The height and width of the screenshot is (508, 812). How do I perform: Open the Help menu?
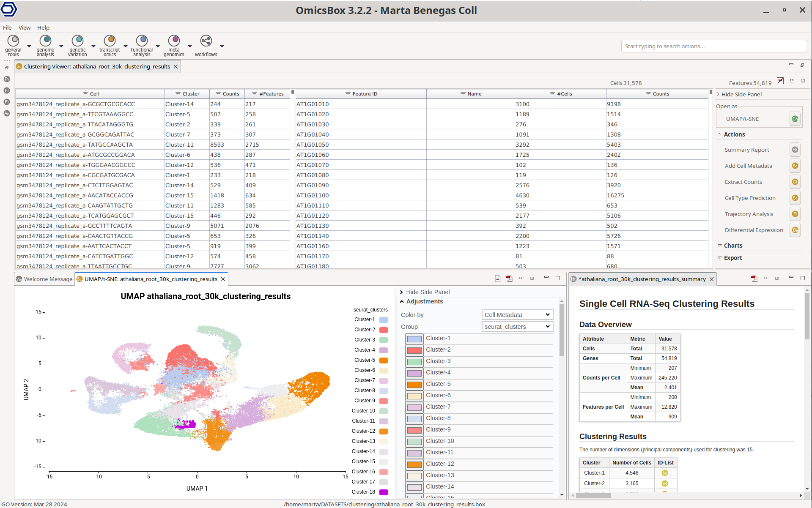[43, 27]
